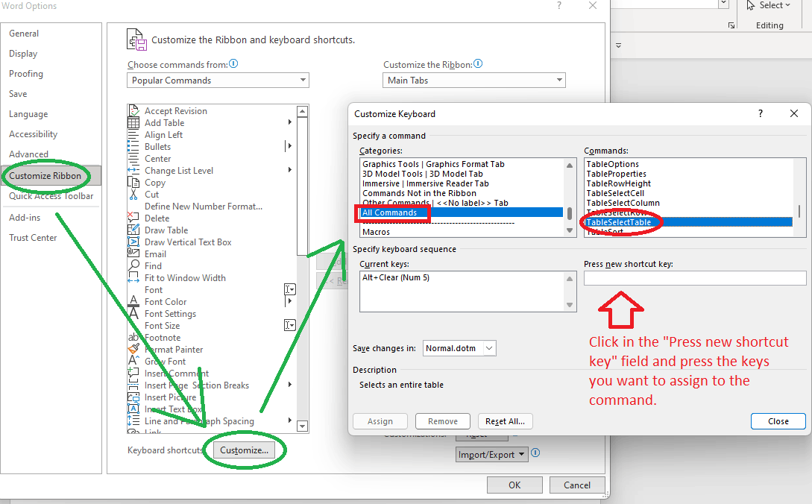Click the Cut scissors icon
Screen dimensions: 812x504
[133, 195]
